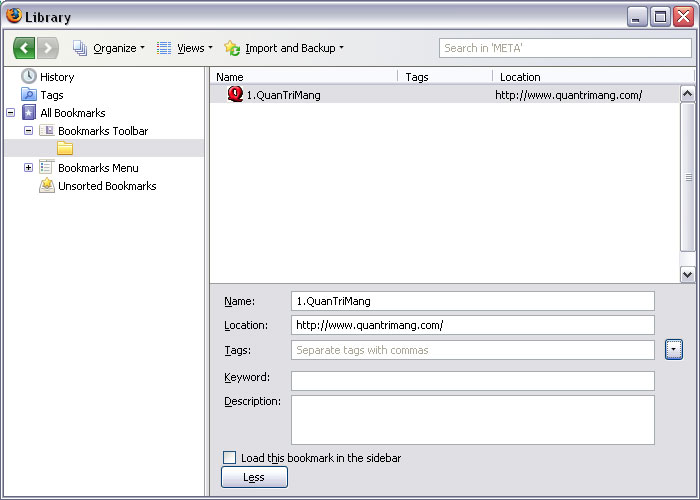700x500 pixels.
Task: Expand the Bookmarks Menu node
Action: (29, 167)
